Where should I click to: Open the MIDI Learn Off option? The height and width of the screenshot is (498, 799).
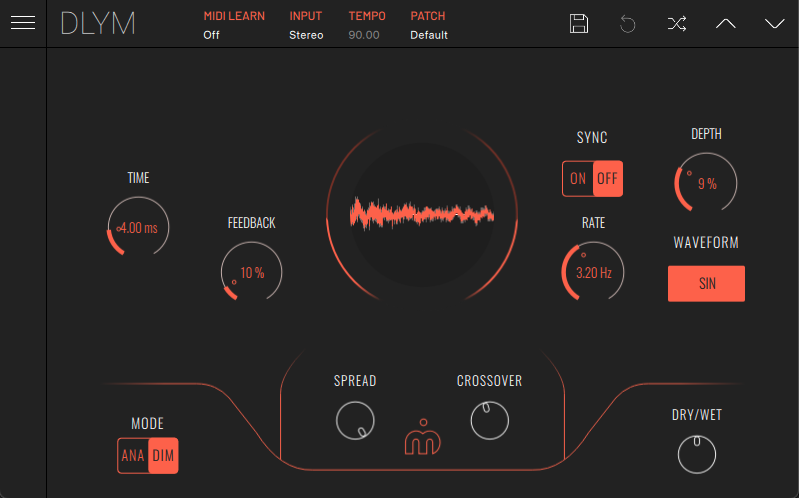(211, 35)
